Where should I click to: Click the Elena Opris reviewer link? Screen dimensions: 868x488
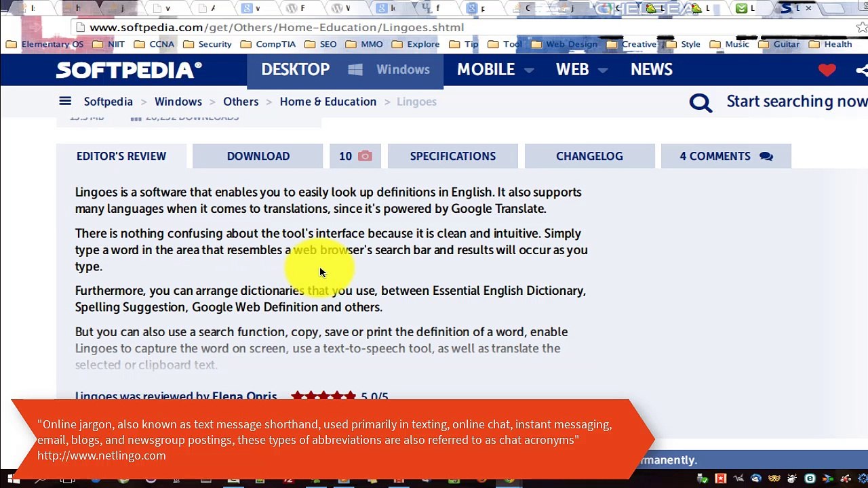[x=245, y=396]
